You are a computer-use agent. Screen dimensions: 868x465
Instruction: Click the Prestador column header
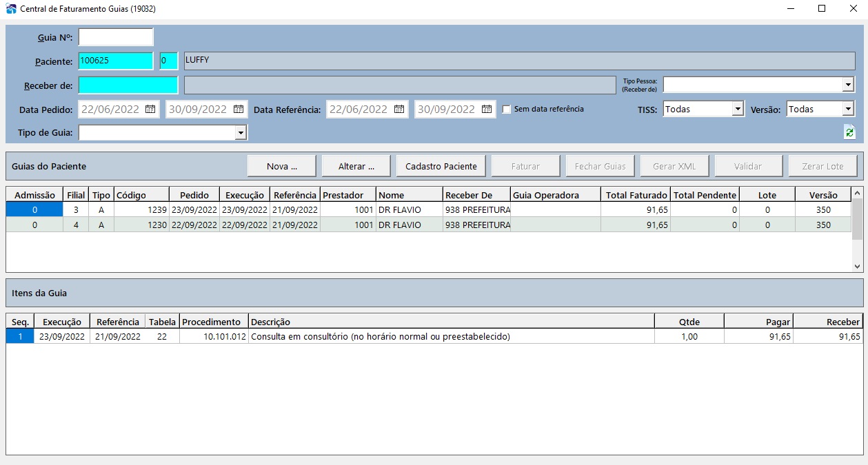coord(348,195)
